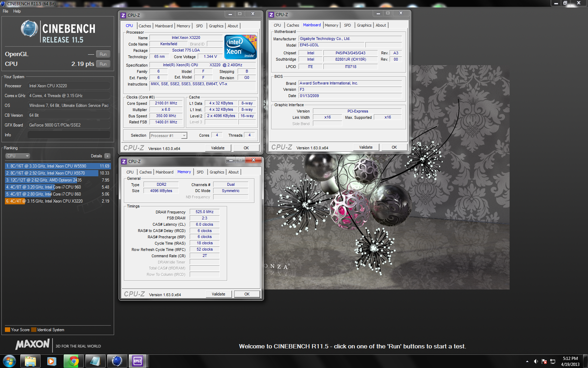Select ranking entry Xeon CPU W5590

[x=58, y=166]
